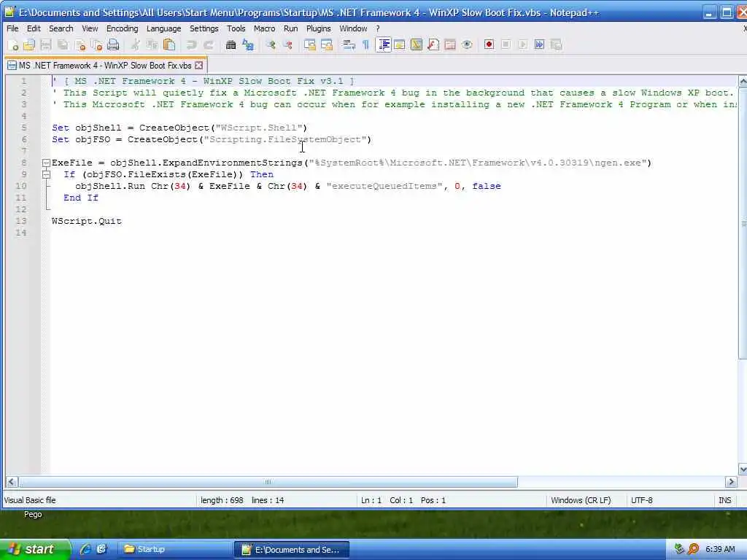The height and width of the screenshot is (560, 747).
Task: Click the Close document toolbar icon
Action: point(80,44)
